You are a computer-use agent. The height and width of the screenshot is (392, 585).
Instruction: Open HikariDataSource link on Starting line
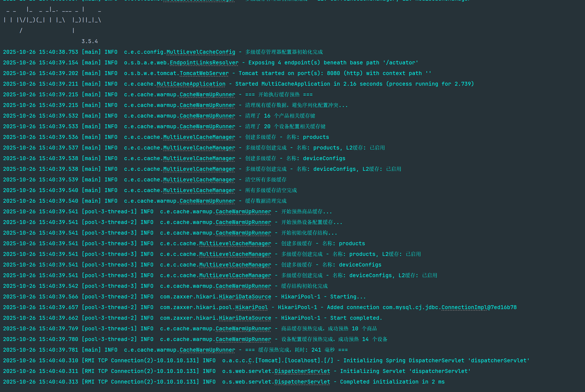(x=245, y=297)
